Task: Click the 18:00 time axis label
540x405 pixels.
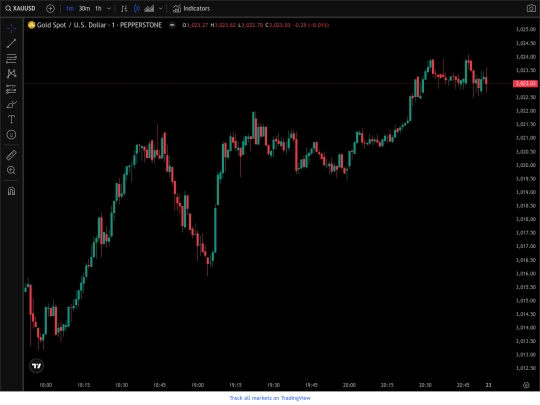Action: tap(45, 385)
